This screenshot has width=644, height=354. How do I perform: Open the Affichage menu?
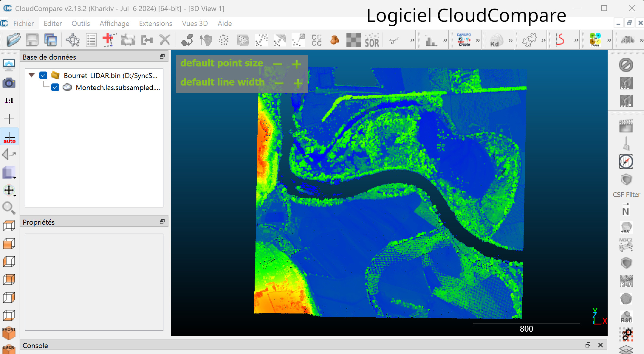(114, 24)
